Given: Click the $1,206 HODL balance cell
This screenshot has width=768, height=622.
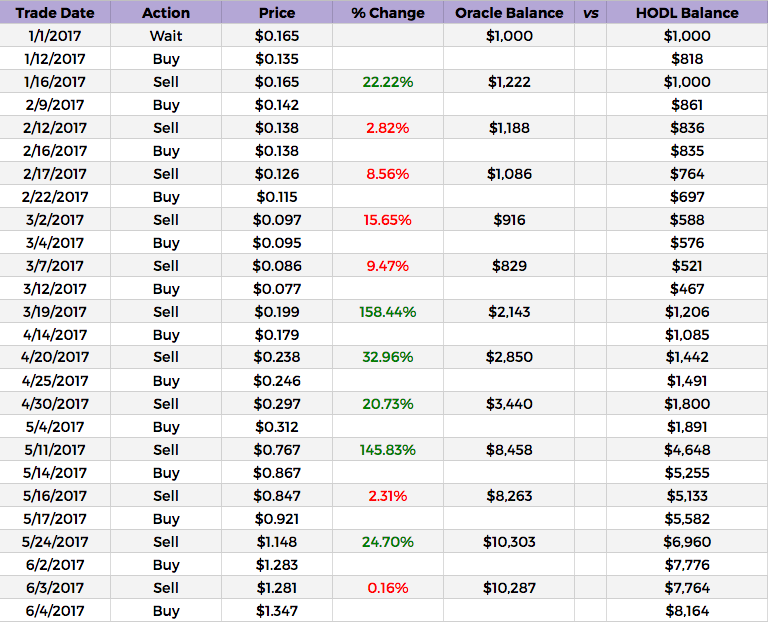Looking at the screenshot, I should (687, 312).
